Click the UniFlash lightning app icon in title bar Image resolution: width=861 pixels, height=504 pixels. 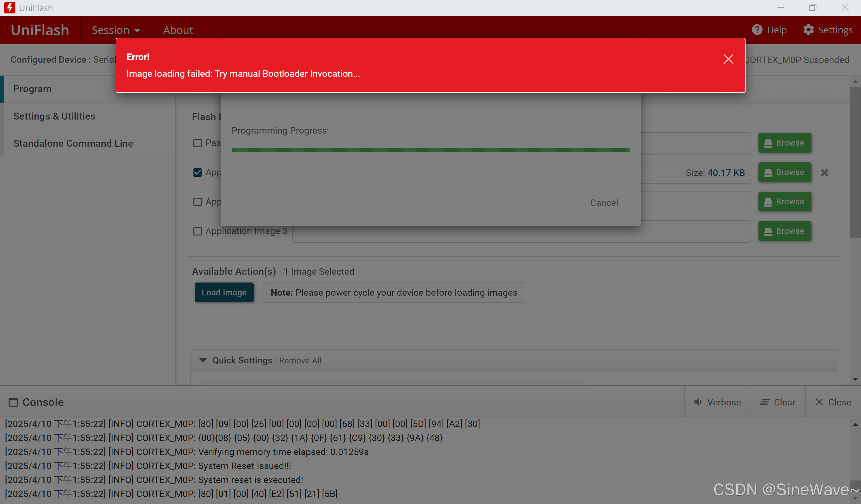coord(10,8)
